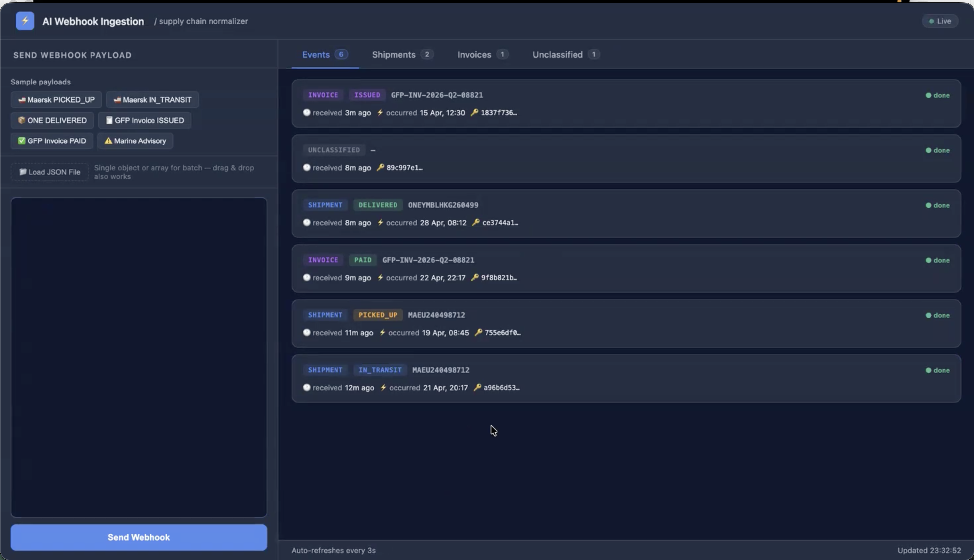Click done status on the PICKED_UP card

(x=938, y=315)
